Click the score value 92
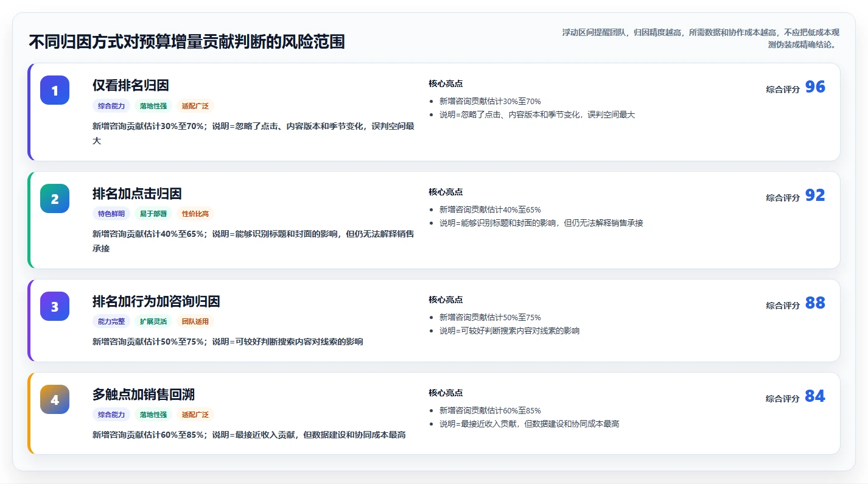 pos(815,195)
